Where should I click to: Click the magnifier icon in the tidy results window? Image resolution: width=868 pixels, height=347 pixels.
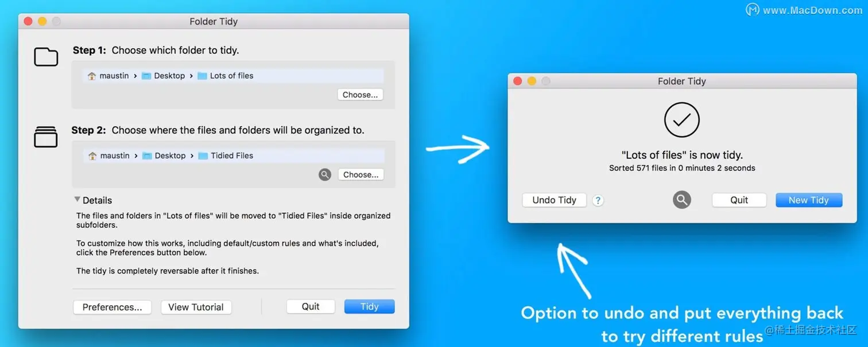coord(682,200)
